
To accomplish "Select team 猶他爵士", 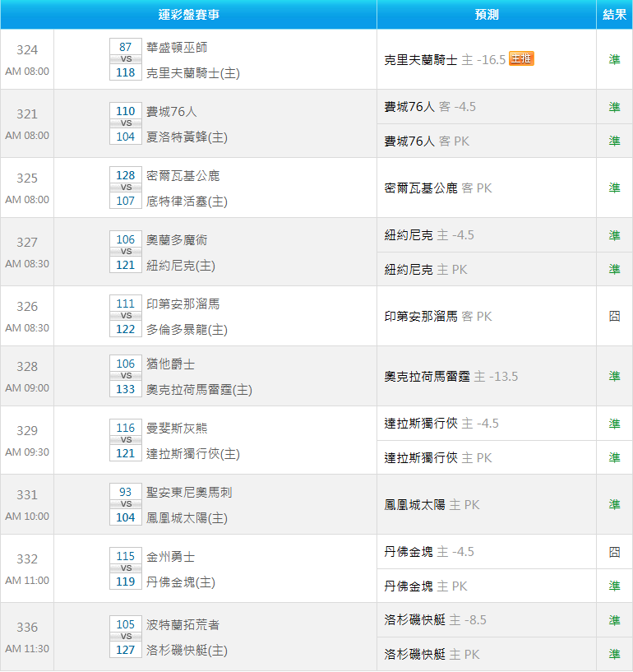I will pyautogui.click(x=170, y=364).
